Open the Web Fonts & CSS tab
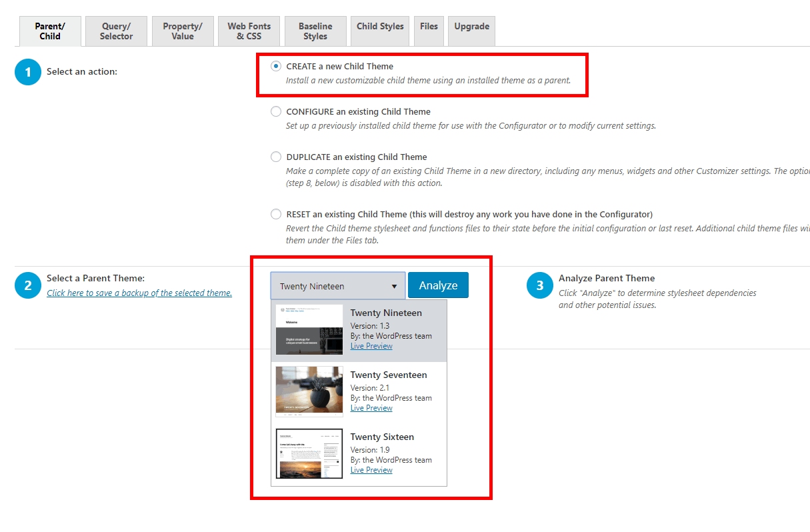 click(249, 31)
